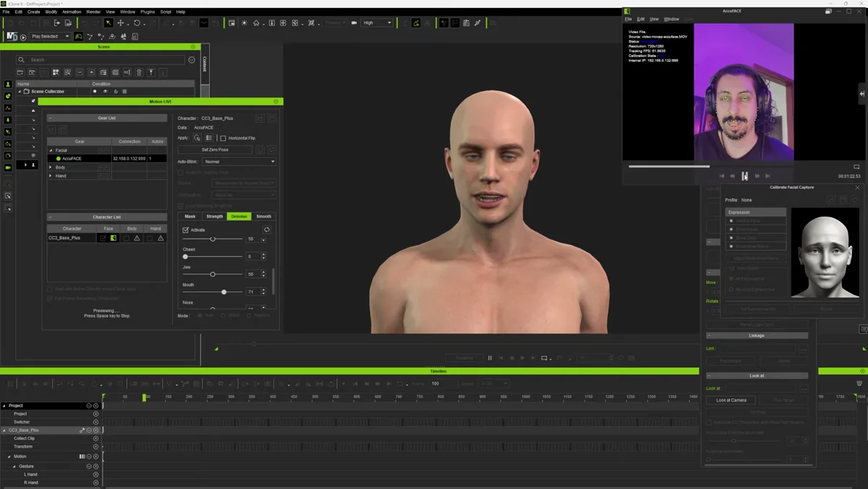The width and height of the screenshot is (868, 489).
Task: Choose the Select arrow tool in toolbar
Action: click(109, 23)
